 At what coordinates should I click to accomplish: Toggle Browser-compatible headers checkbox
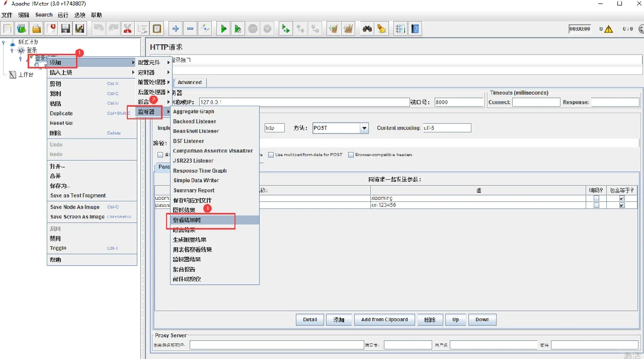click(x=351, y=155)
